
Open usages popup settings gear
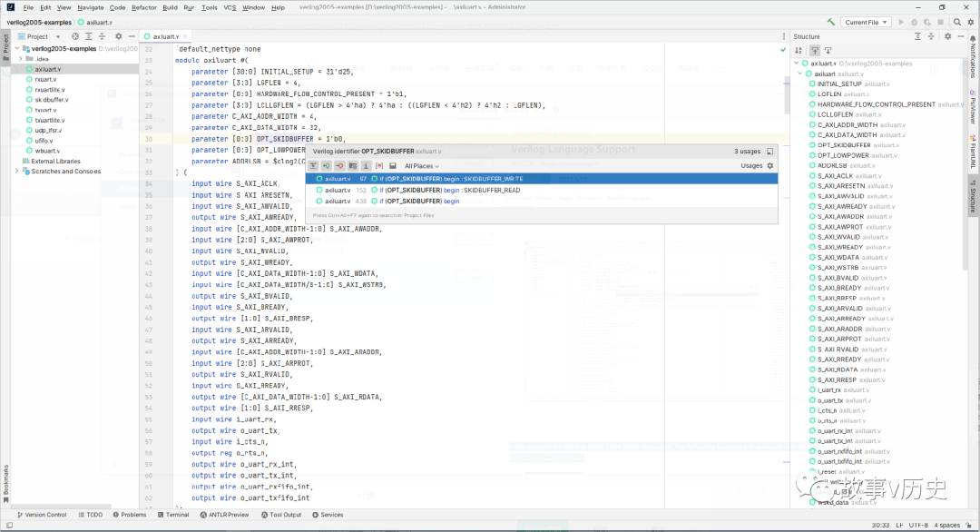tap(770, 163)
